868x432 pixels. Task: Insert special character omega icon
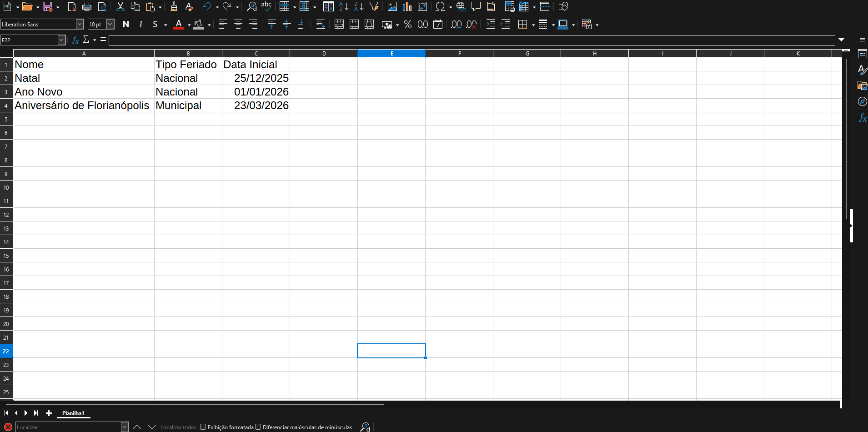pyautogui.click(x=440, y=7)
